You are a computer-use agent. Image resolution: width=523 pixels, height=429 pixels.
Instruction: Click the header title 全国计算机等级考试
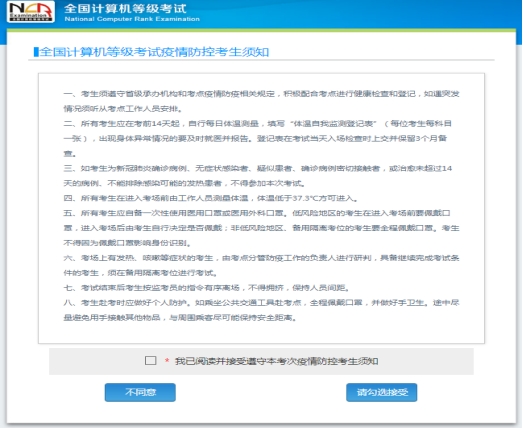coord(125,8)
